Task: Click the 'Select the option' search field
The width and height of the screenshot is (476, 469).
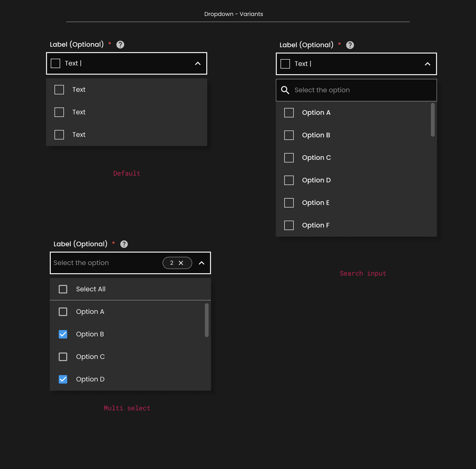Action: pyautogui.click(x=356, y=90)
